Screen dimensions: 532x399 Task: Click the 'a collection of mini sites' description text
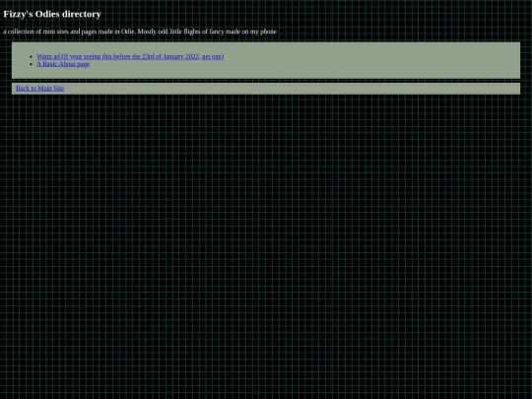(140, 32)
